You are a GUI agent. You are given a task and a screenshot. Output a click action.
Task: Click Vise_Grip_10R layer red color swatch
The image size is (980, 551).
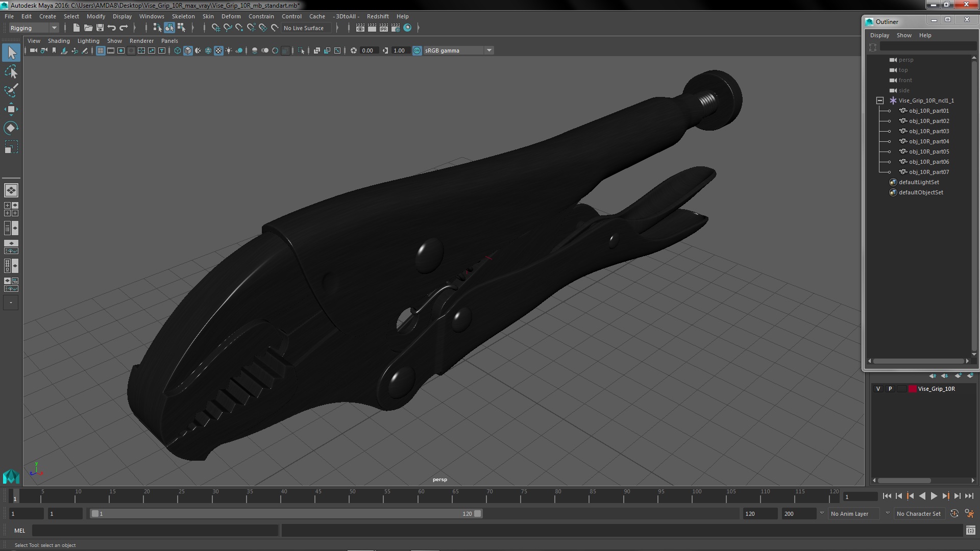pyautogui.click(x=912, y=389)
